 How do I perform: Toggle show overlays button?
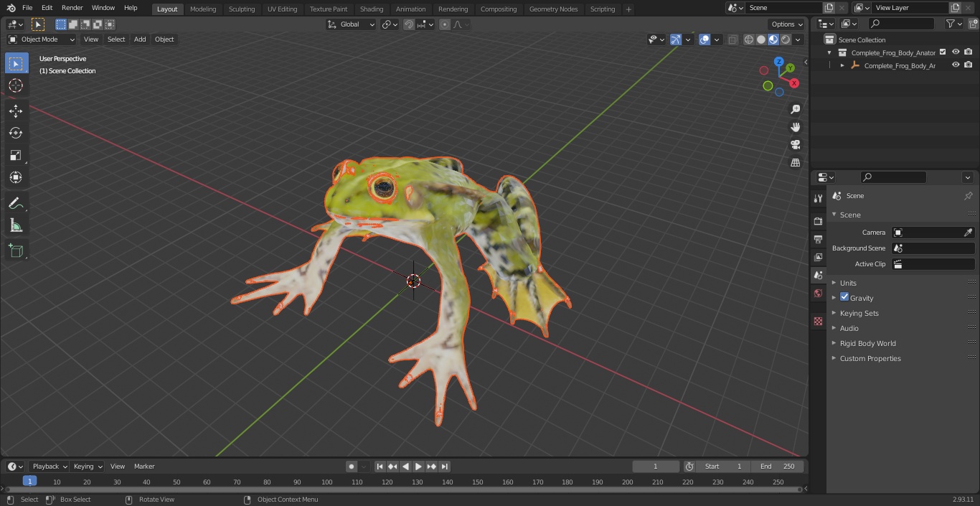click(705, 39)
